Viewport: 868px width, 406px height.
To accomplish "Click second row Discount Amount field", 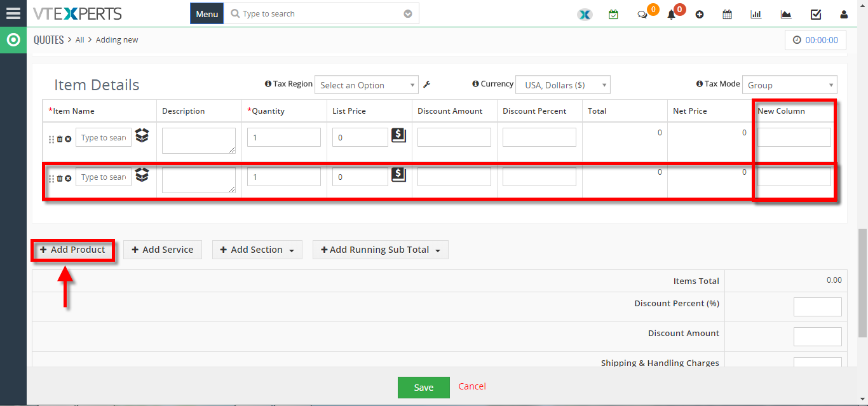I will (454, 177).
